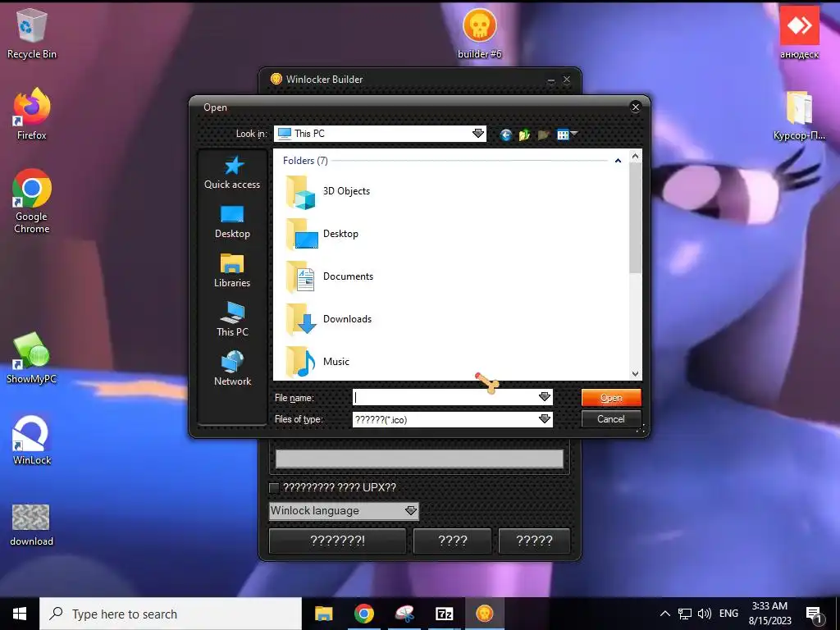Select the ShowMyPC desktop icon

pyautogui.click(x=32, y=358)
